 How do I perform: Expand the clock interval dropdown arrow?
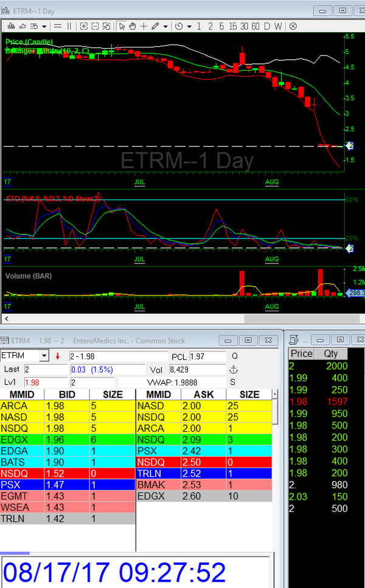coord(189,26)
